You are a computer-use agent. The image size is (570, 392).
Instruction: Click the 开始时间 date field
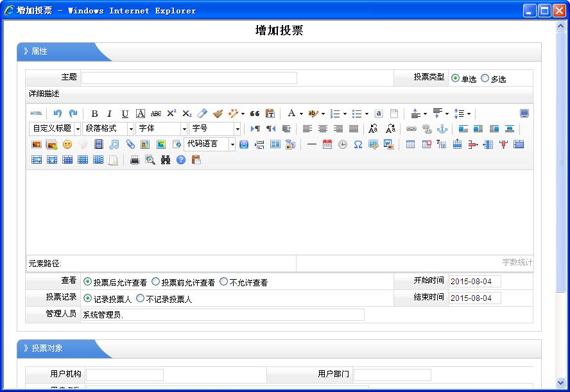pos(474,282)
